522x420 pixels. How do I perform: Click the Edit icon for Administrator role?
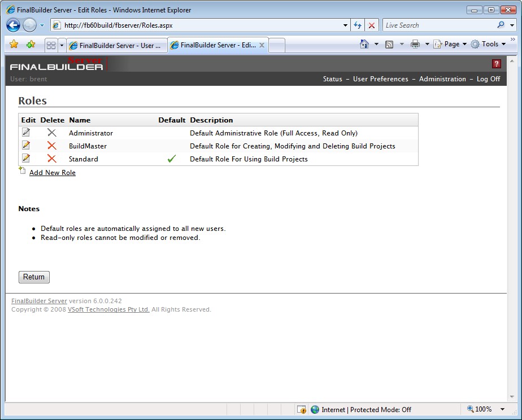point(26,132)
